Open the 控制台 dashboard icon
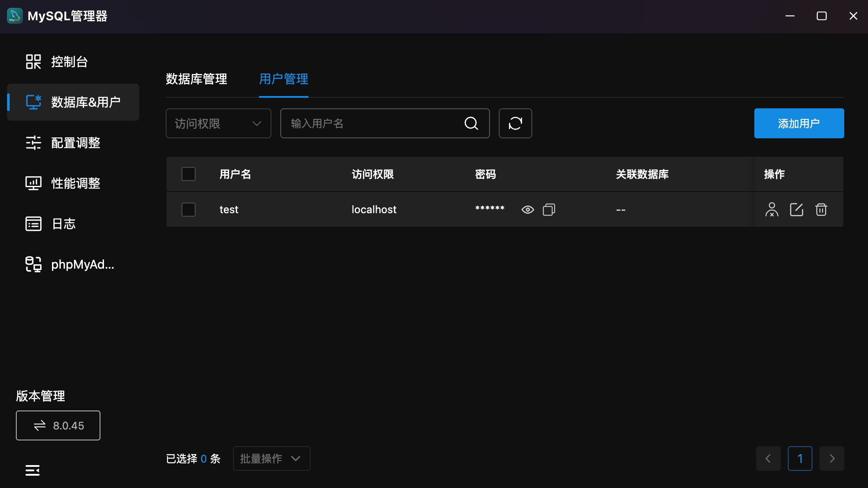The height and width of the screenshot is (488, 868). tap(33, 62)
